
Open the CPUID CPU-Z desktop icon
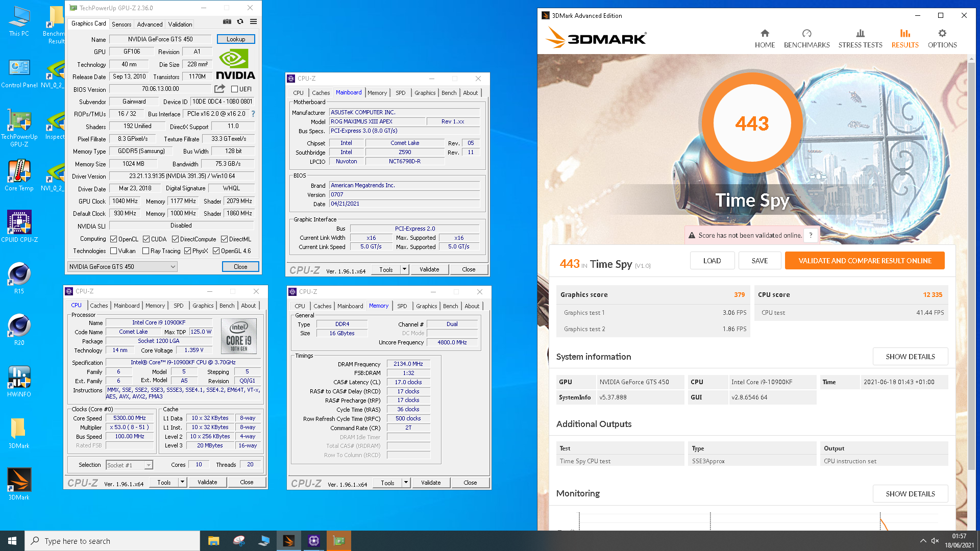(x=19, y=226)
